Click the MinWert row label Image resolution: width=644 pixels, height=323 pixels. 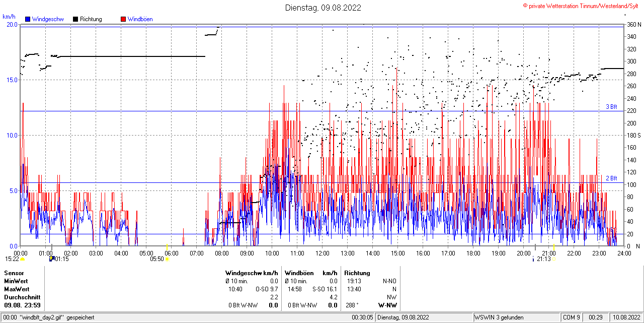(x=16, y=281)
